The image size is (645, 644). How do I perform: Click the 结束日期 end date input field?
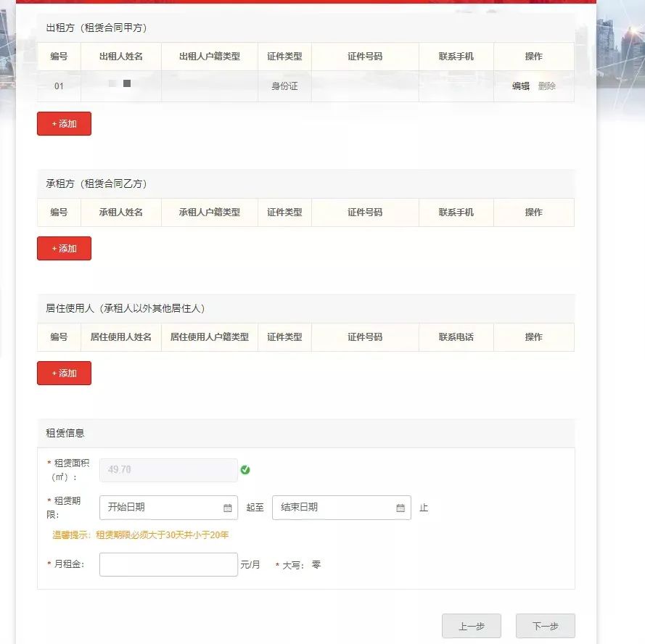[x=334, y=508]
